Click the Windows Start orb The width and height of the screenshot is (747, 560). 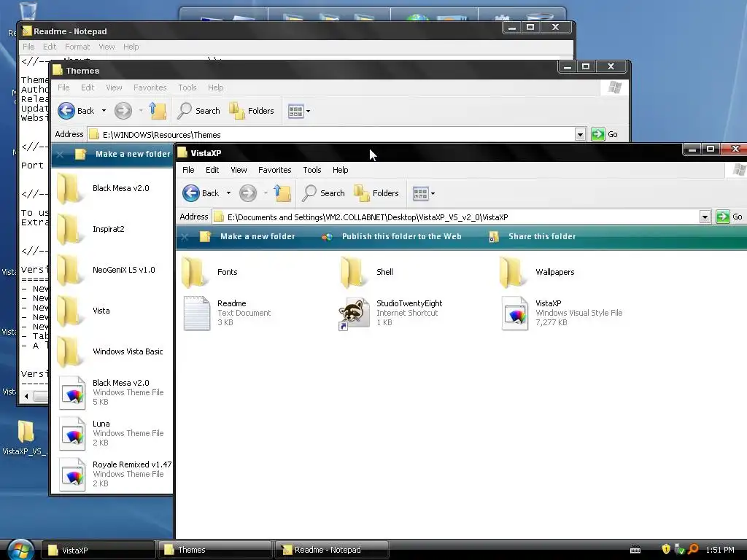pos(20,550)
